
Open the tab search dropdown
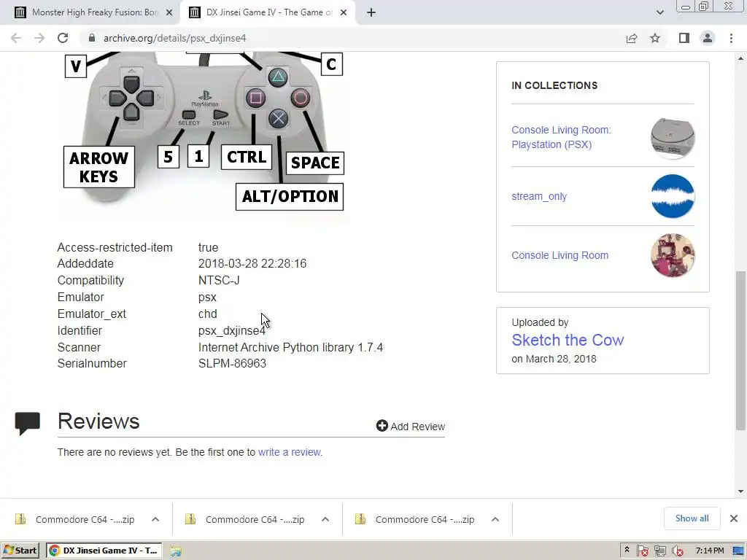coord(659,12)
